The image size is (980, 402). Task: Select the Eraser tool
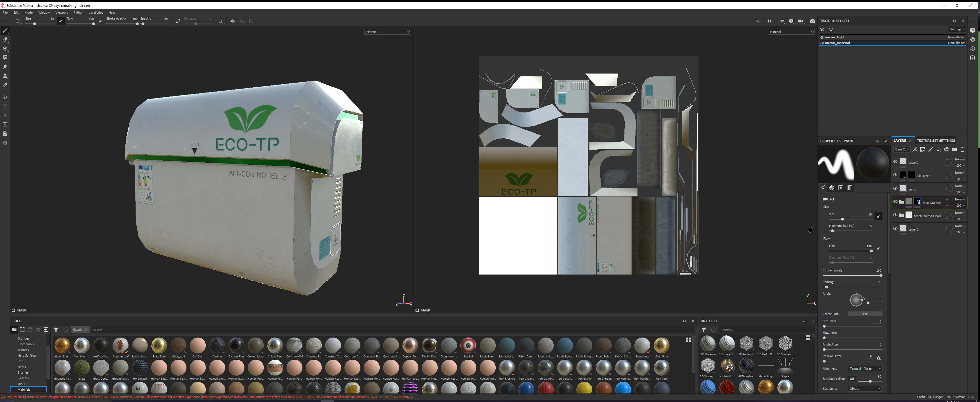tap(5, 39)
